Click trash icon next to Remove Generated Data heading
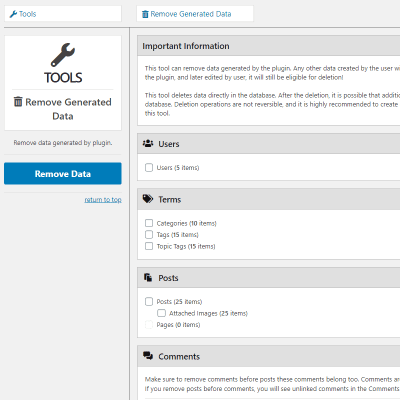The width and height of the screenshot is (400, 400). [x=18, y=101]
